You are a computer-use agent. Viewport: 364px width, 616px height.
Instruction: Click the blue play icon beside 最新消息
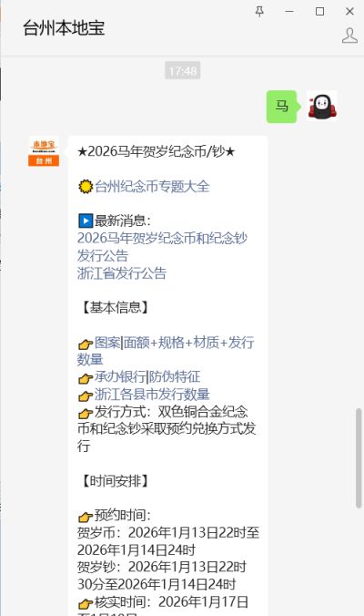86,221
